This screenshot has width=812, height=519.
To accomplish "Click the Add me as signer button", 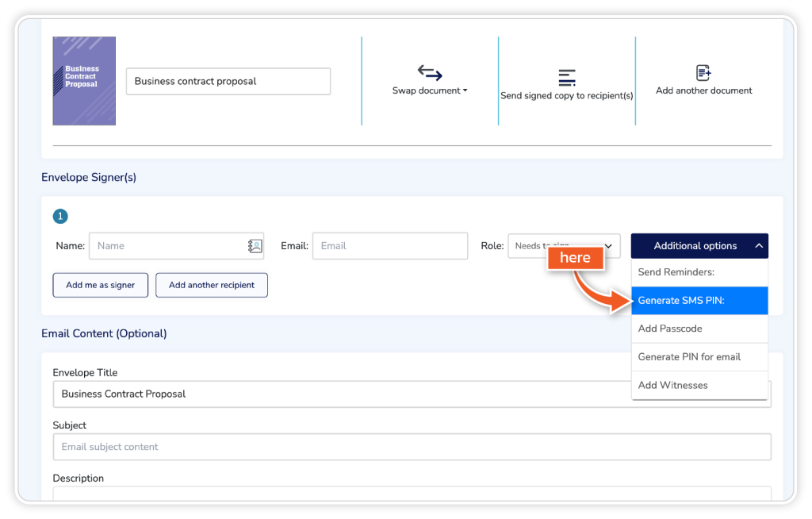I will [x=101, y=285].
